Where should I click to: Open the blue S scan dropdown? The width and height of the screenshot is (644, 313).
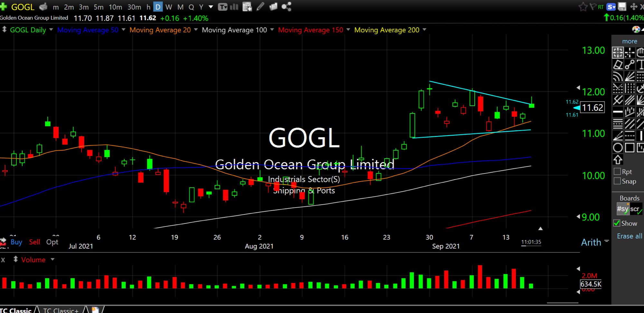pos(611,7)
